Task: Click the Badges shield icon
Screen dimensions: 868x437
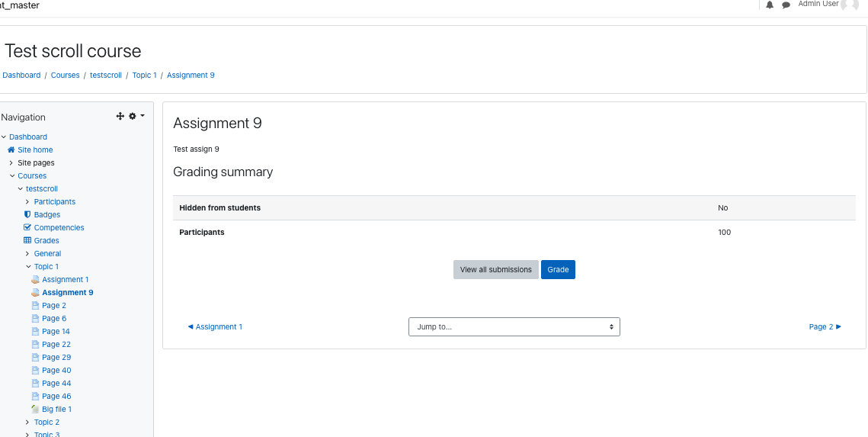Action: (27, 214)
